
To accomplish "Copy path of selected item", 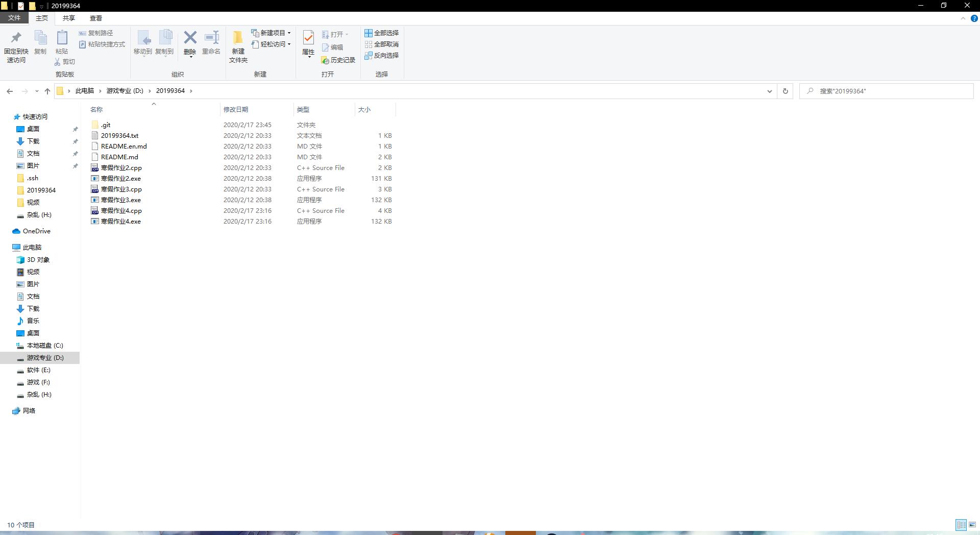I will click(x=96, y=33).
